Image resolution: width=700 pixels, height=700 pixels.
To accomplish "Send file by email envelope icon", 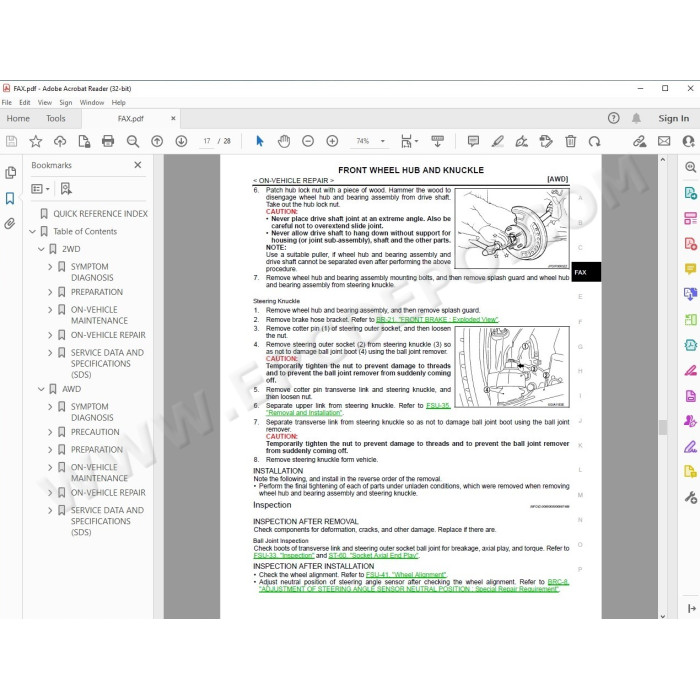I will pyautogui.click(x=664, y=141).
